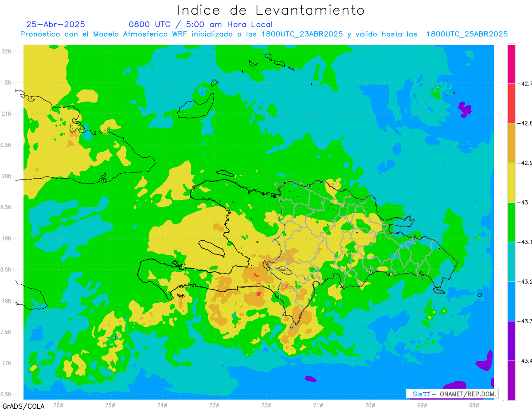Click the '-42.9' legend value

(x=525, y=163)
